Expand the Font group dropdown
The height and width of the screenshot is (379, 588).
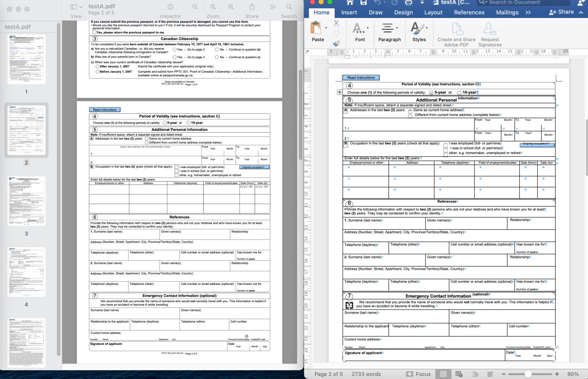click(x=367, y=28)
